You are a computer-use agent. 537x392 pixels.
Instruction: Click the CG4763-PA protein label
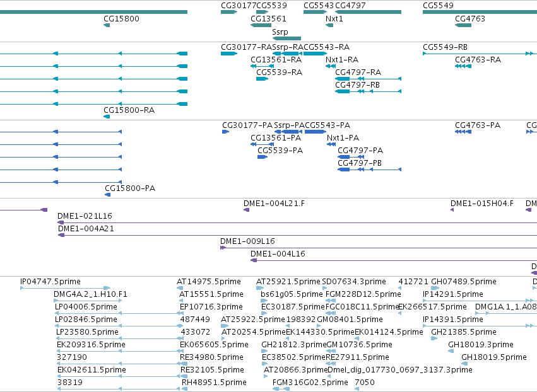(478, 125)
